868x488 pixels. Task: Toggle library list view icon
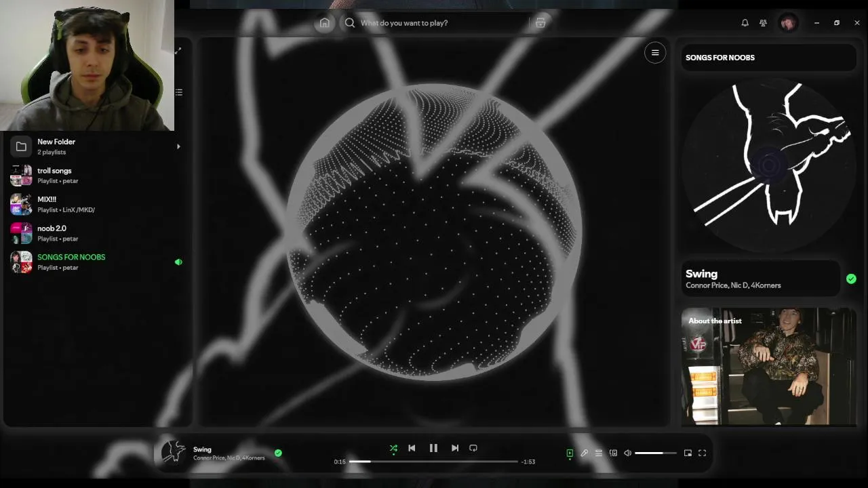pos(179,92)
